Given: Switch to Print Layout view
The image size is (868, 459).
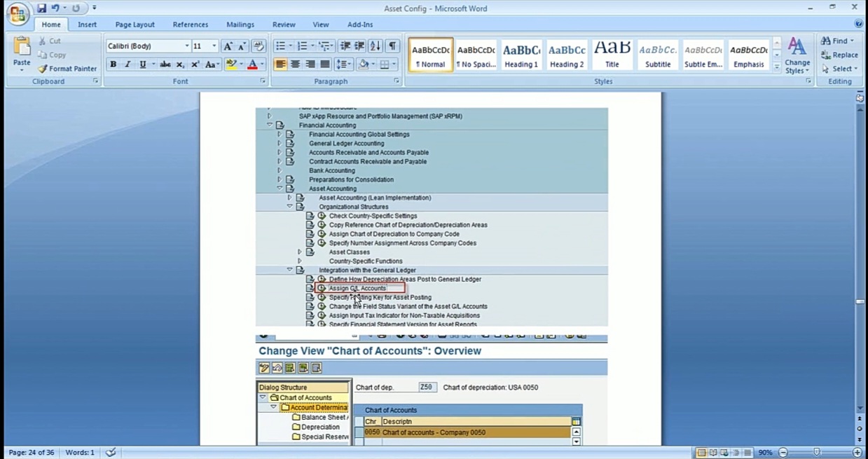Looking at the screenshot, I should coord(701,453).
